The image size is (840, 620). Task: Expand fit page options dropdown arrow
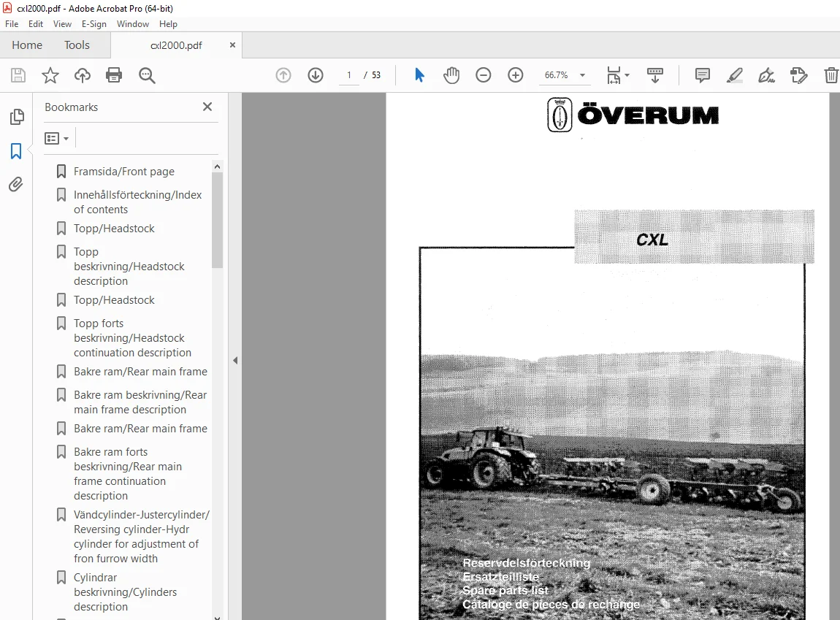(x=627, y=75)
